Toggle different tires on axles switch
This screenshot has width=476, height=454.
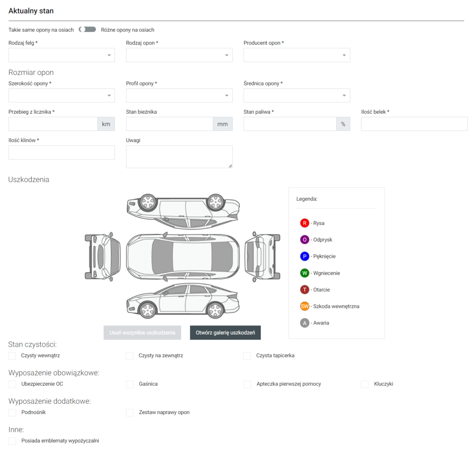pos(87,30)
